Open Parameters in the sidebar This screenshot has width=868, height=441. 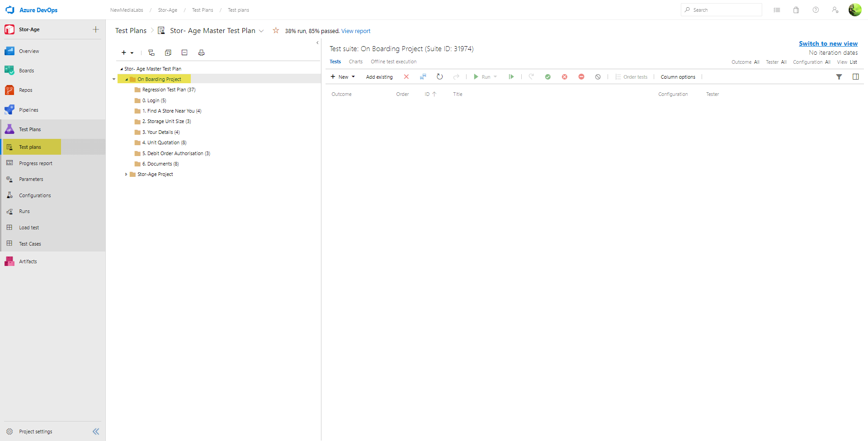tap(53, 179)
